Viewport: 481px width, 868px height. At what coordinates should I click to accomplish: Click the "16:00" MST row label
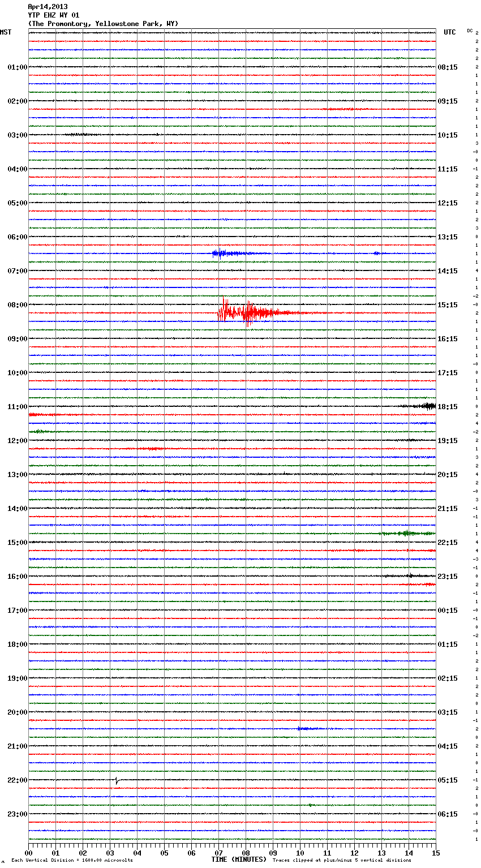(x=18, y=577)
